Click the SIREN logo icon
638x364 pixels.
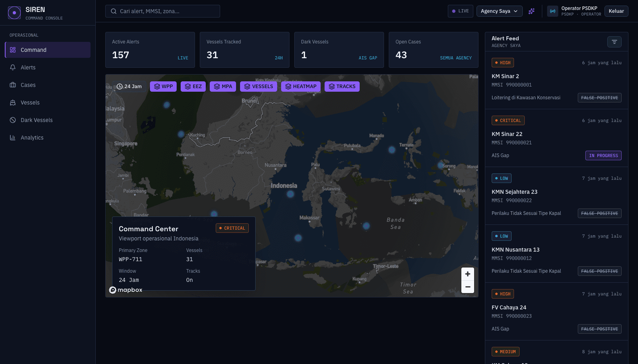[x=14, y=13]
